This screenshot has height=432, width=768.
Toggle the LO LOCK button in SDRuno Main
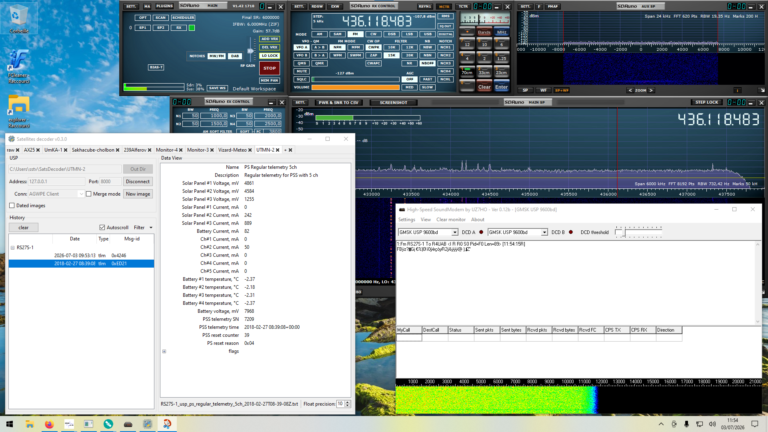(x=269, y=56)
